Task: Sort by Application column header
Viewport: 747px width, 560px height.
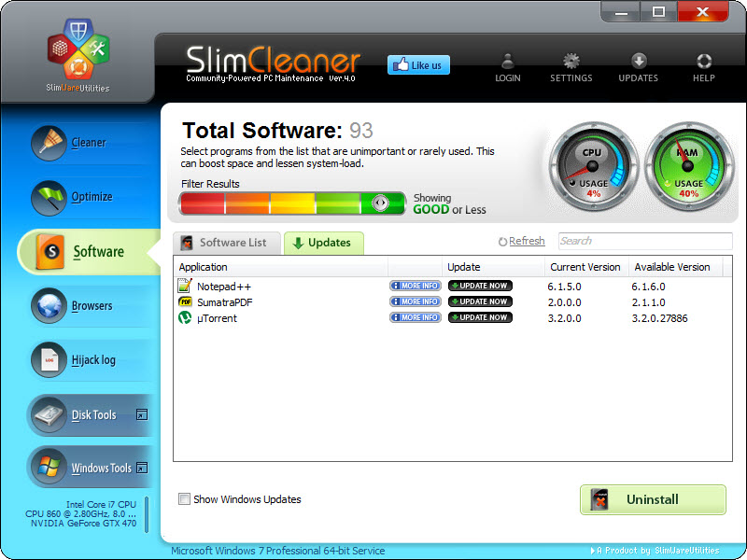Action: coord(281,267)
